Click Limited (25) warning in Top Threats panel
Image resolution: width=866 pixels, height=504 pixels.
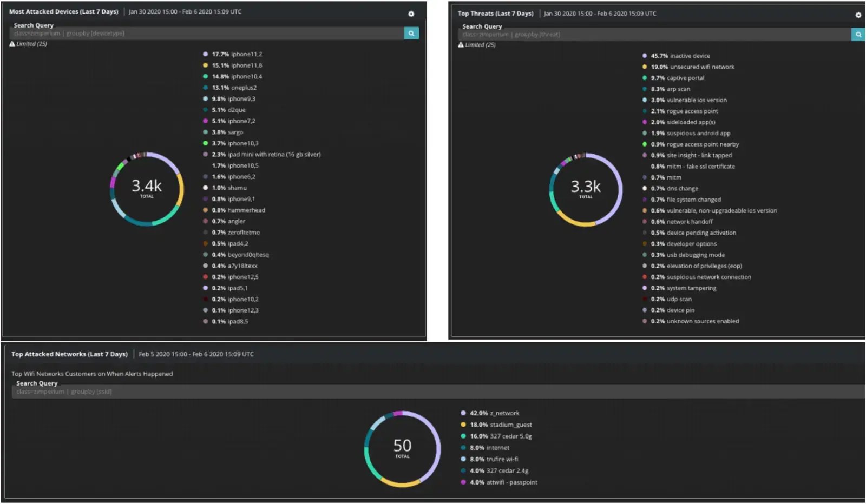click(477, 45)
